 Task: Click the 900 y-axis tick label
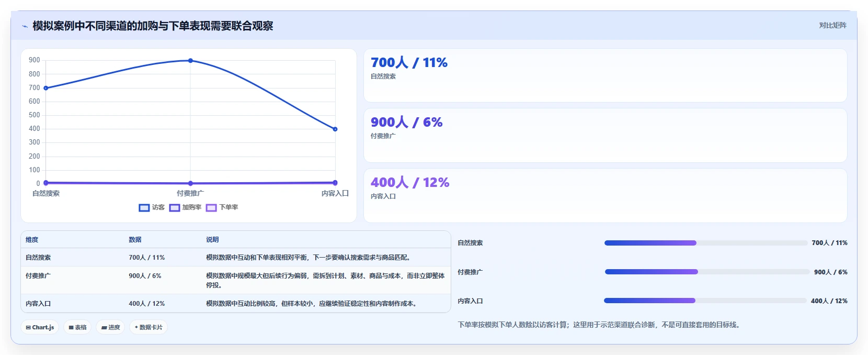(x=35, y=60)
